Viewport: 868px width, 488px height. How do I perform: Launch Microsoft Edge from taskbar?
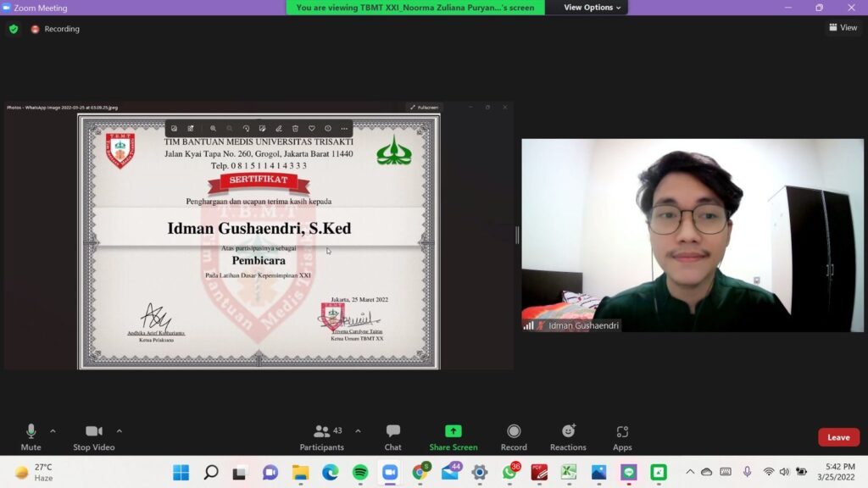[331, 473]
